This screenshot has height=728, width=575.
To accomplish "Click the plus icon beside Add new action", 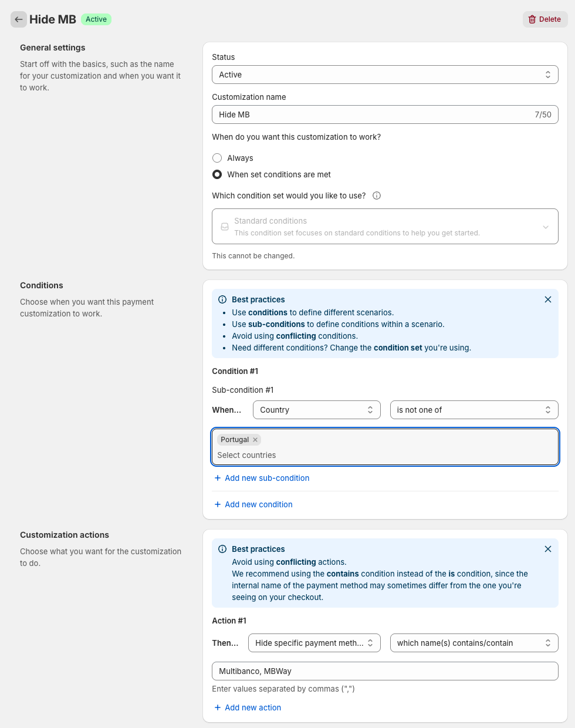I will pos(218,707).
